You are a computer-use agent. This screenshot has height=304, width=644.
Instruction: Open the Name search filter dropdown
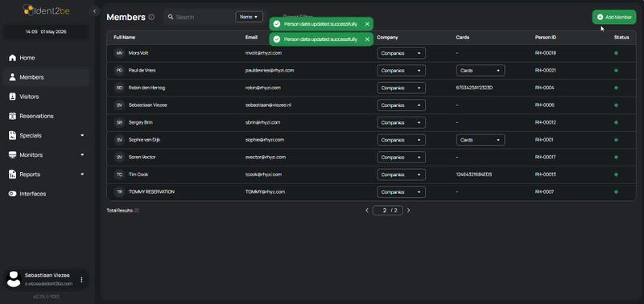[x=249, y=17]
